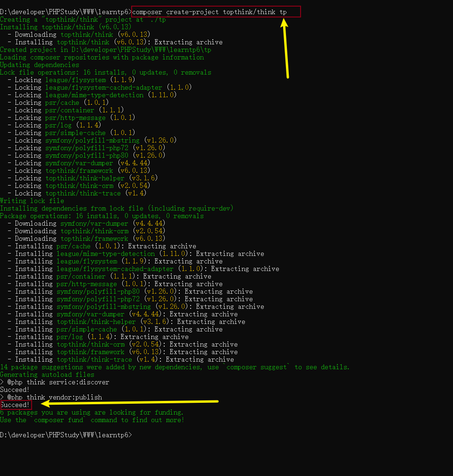
Task: Click 'Downloading topthink/think-orm (v2.0.54)' line
Action: coord(86,231)
